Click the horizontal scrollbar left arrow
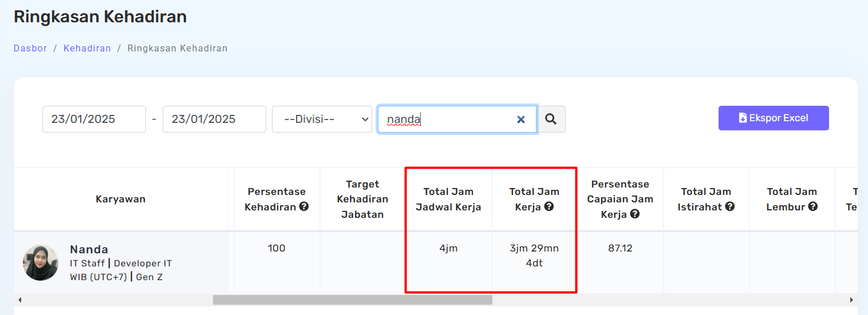This screenshot has width=868, height=315. [19, 300]
